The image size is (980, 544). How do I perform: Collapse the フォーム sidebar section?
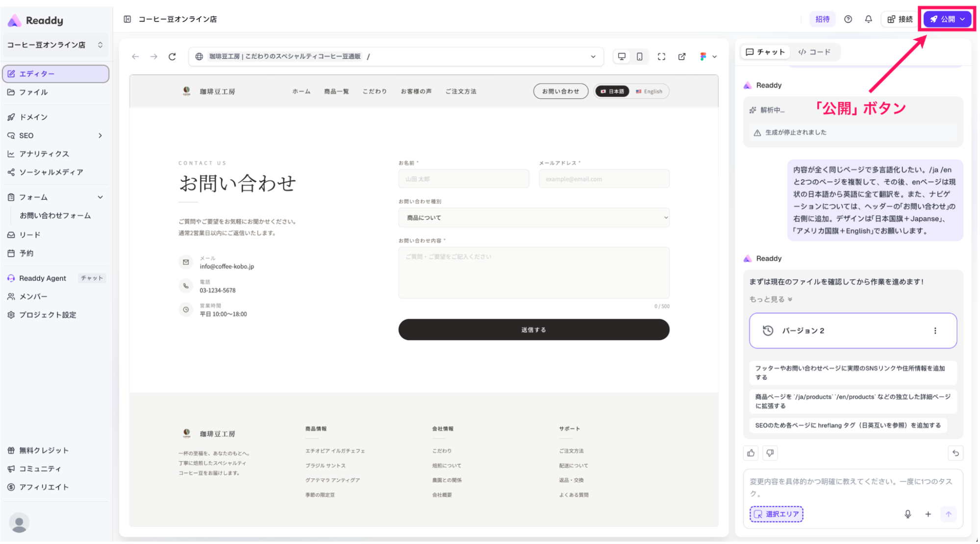[55, 197]
